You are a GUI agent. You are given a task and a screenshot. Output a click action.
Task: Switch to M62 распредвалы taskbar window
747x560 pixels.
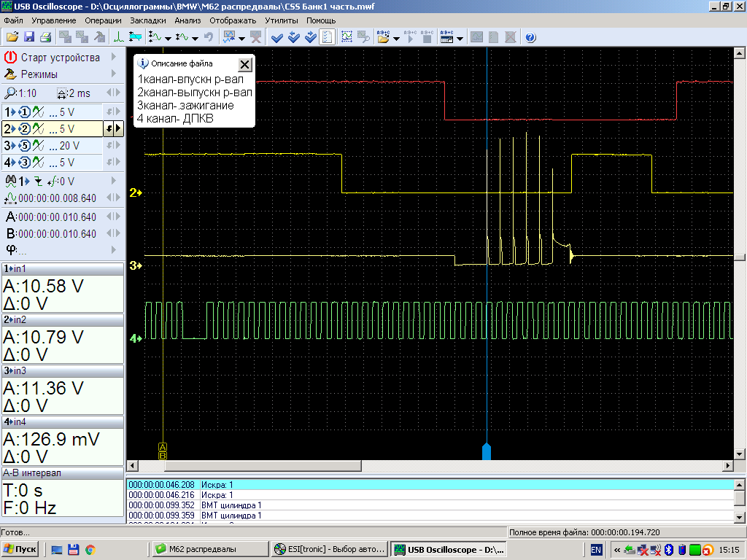tap(212, 550)
